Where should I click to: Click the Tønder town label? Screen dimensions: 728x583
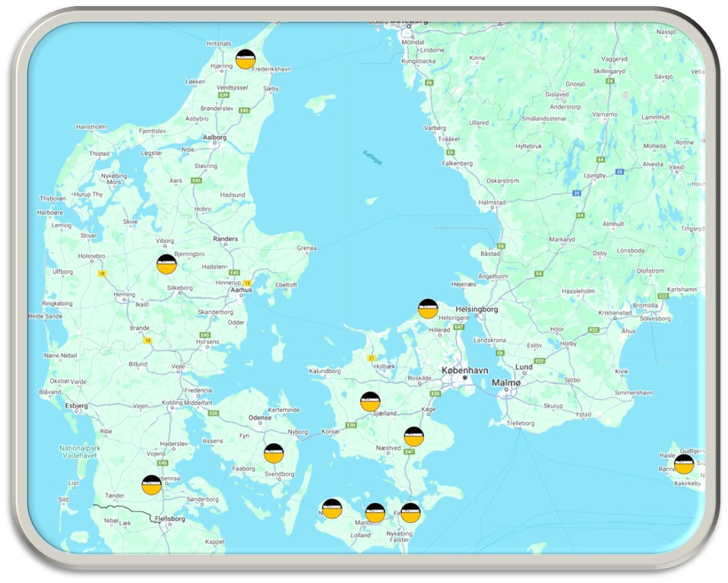coord(115,496)
